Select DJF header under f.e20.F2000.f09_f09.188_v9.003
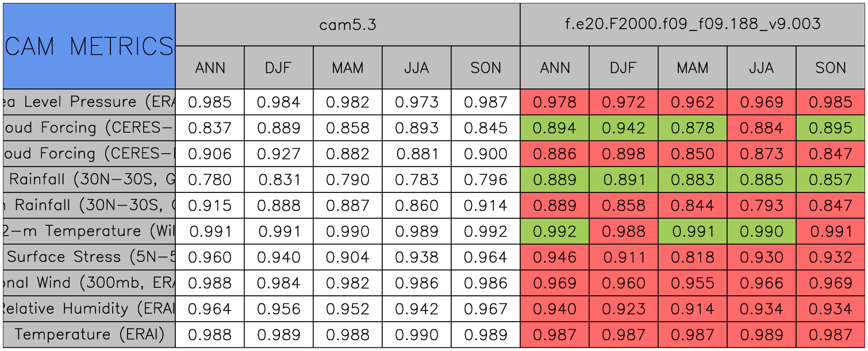 point(624,68)
